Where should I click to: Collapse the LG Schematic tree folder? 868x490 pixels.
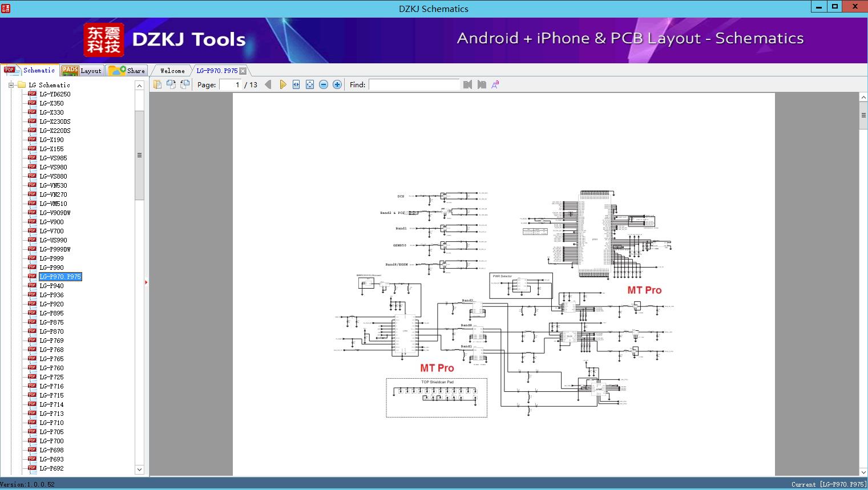pyautogui.click(x=11, y=85)
